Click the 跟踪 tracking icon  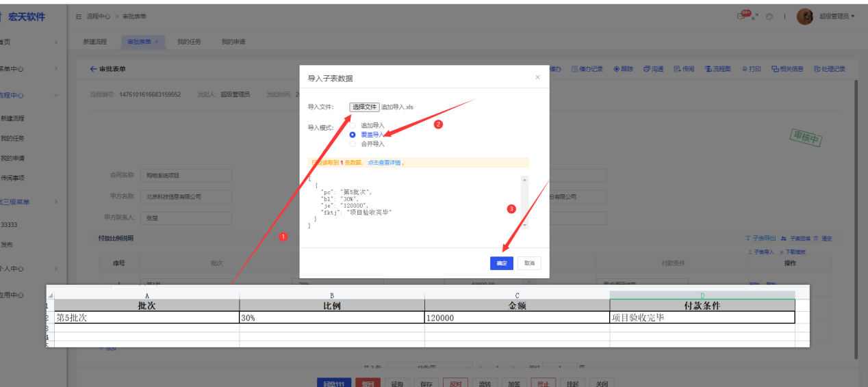coord(623,69)
